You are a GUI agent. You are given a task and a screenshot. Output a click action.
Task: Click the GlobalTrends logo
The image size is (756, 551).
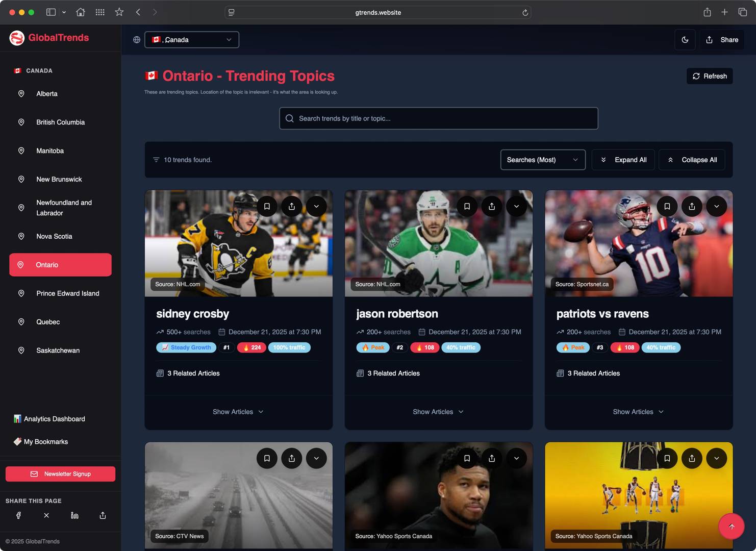tap(49, 38)
